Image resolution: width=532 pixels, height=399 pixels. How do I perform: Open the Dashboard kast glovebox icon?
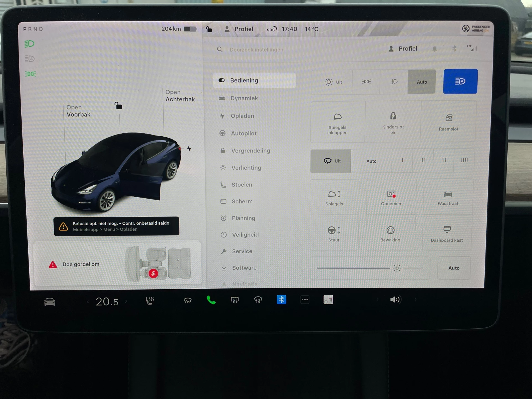[447, 233]
